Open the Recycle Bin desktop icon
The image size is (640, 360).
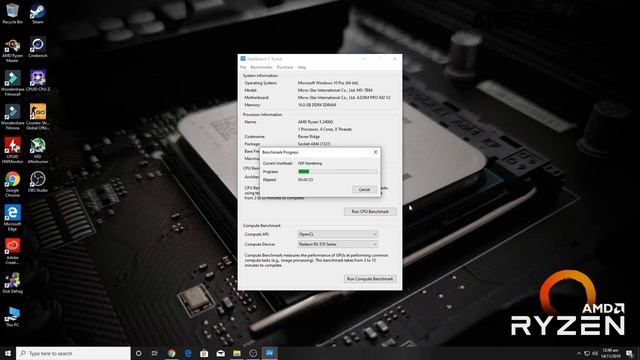tap(13, 14)
